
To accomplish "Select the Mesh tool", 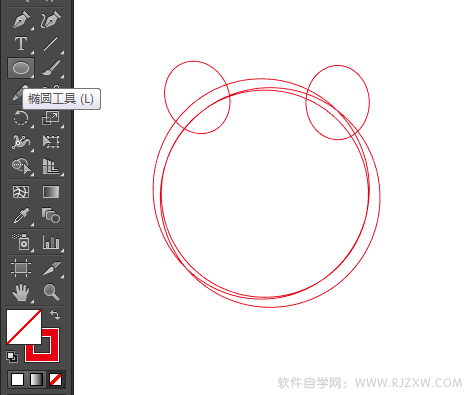I will pyautogui.click(x=21, y=192).
